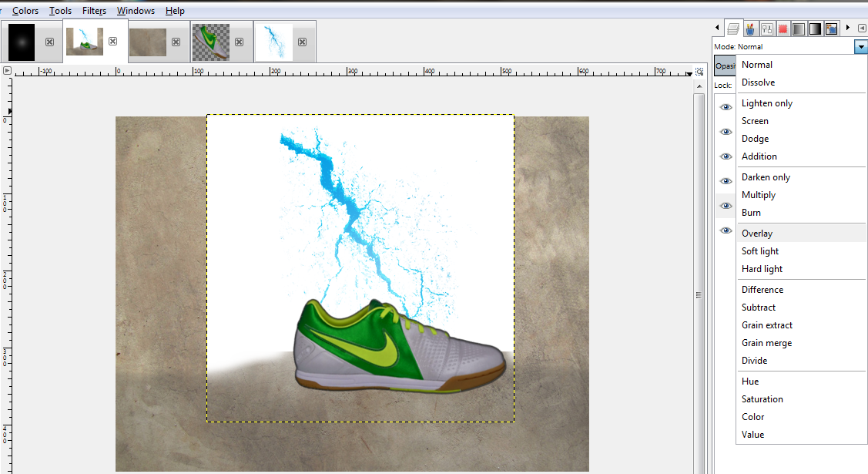
Task: Switch to the transparent shoe image thumbnail
Action: click(x=211, y=42)
